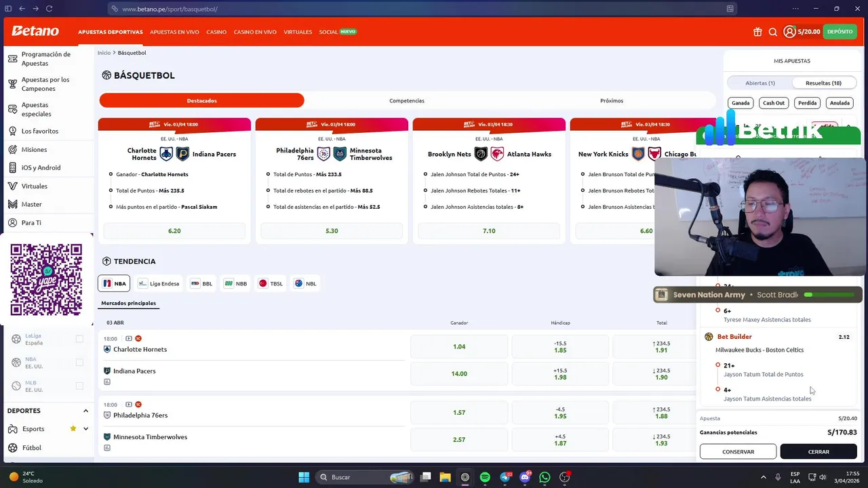Check the MLB EE. UU. checkbox
Screen dimensions: 868x488
(x=79, y=386)
